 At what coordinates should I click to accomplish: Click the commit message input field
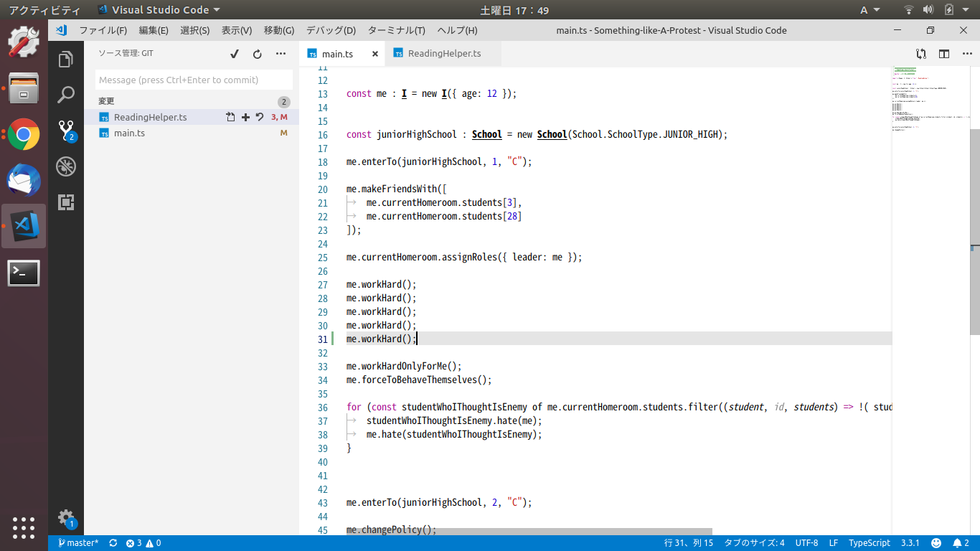click(194, 80)
